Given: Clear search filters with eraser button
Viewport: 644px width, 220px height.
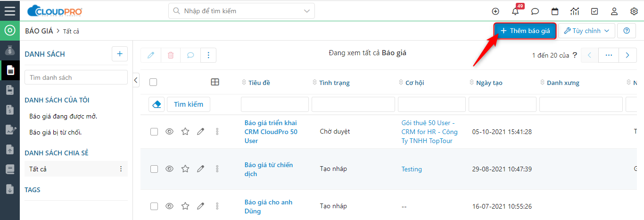Looking at the screenshot, I should pos(157,104).
